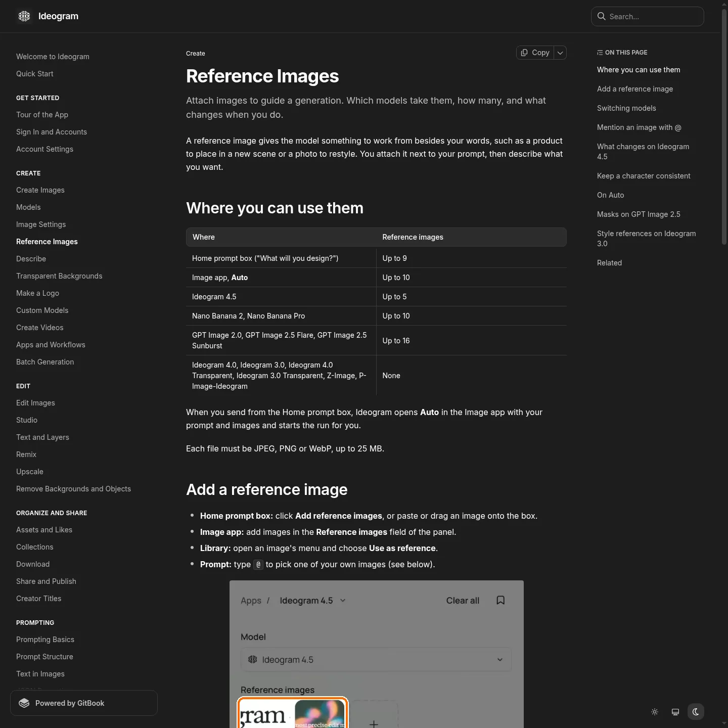Screen dimensions: 728x728
Task: Select Transparent Backgrounds sidebar link
Action: point(59,276)
